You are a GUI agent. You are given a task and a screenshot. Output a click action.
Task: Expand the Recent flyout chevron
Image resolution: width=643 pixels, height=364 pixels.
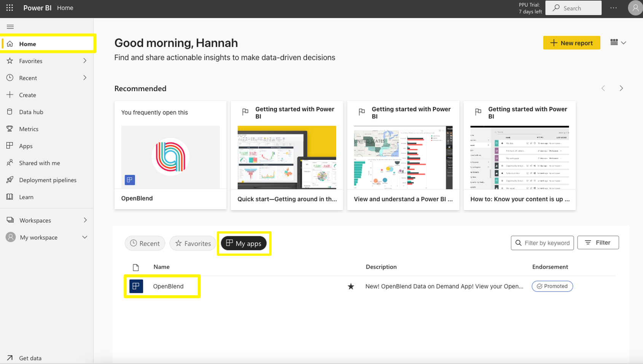(x=85, y=78)
